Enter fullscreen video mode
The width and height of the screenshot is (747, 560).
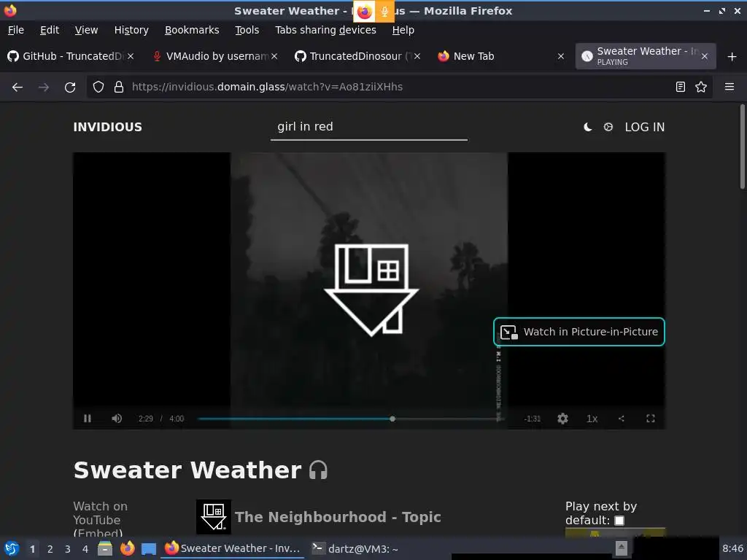coord(650,419)
